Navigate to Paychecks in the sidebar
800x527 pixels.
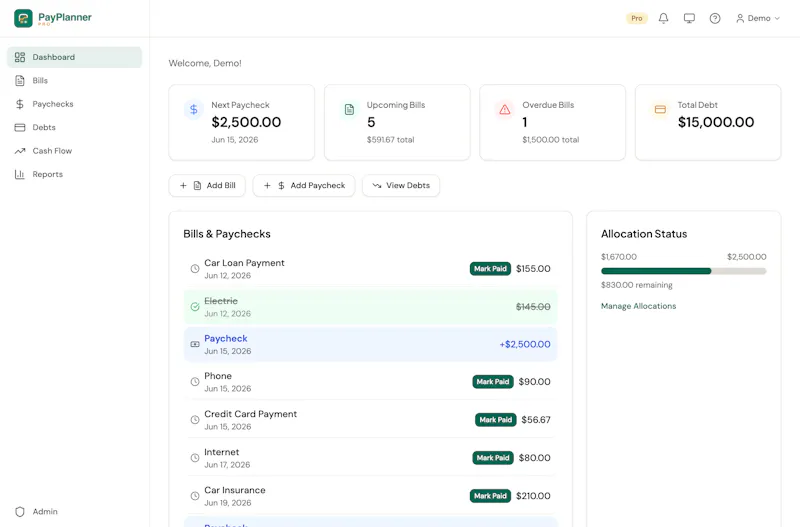coord(74,104)
